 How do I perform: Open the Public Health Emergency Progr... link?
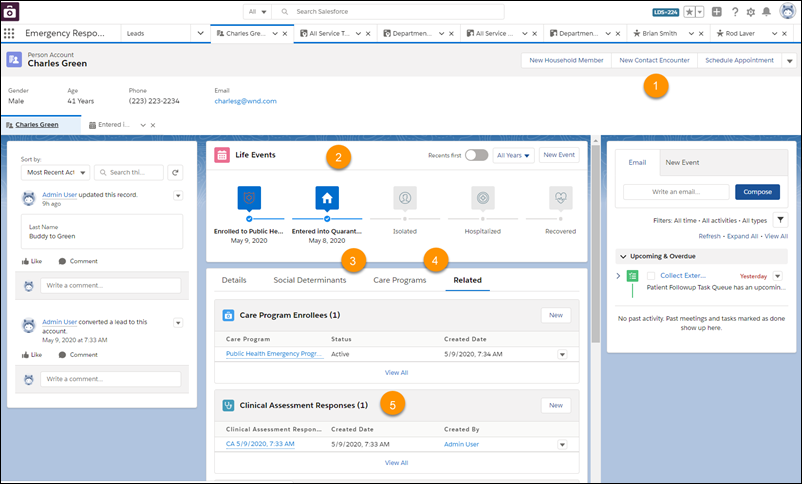tap(274, 354)
